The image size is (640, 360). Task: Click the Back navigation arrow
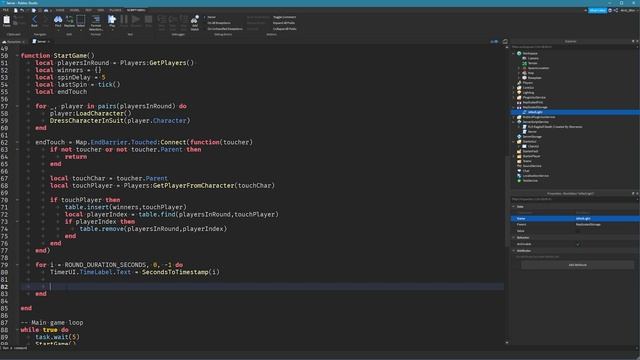pyautogui.click(x=34, y=19)
